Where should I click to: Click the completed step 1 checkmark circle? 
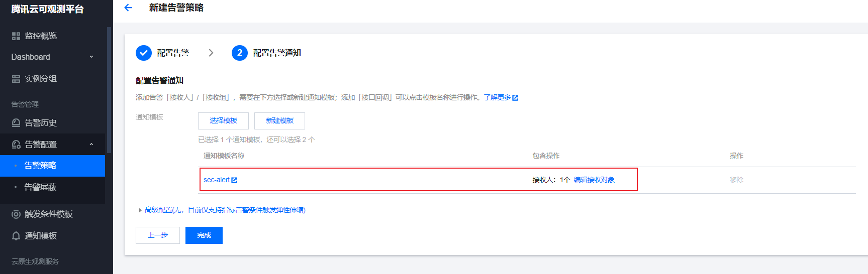point(144,53)
